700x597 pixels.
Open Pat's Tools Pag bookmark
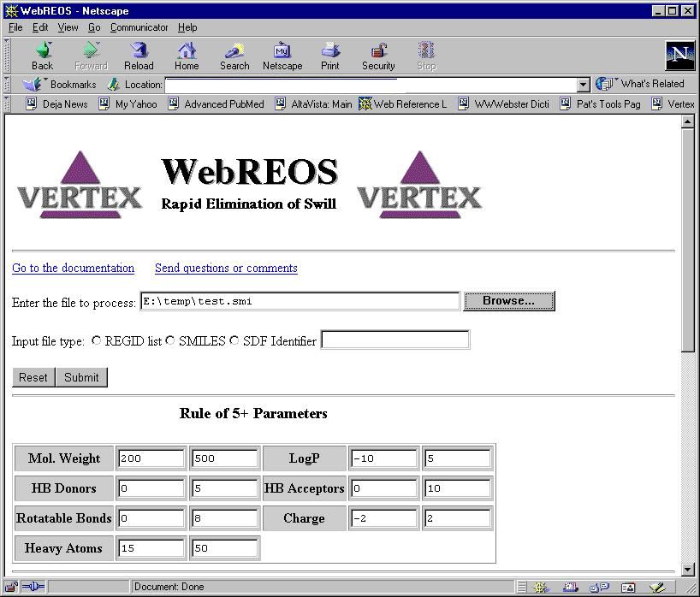click(601, 104)
